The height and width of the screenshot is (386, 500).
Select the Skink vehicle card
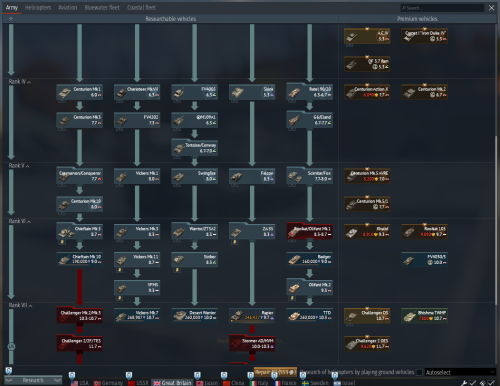point(252,92)
